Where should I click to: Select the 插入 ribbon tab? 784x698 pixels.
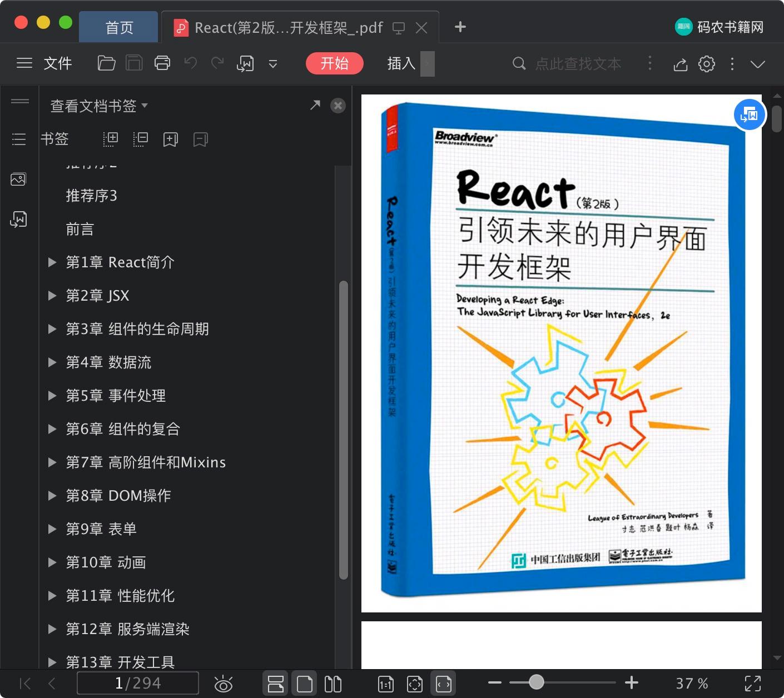coord(401,63)
